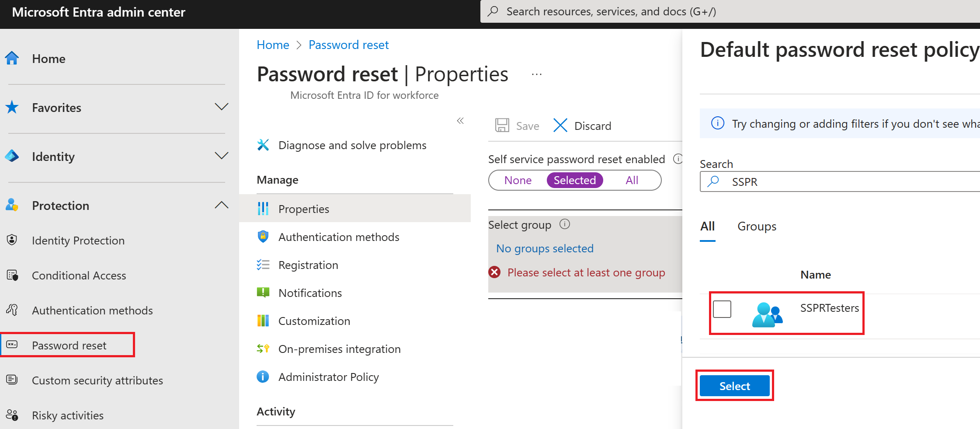Image resolution: width=980 pixels, height=429 pixels.
Task: Click the Registration checklist icon
Action: pyautogui.click(x=263, y=265)
